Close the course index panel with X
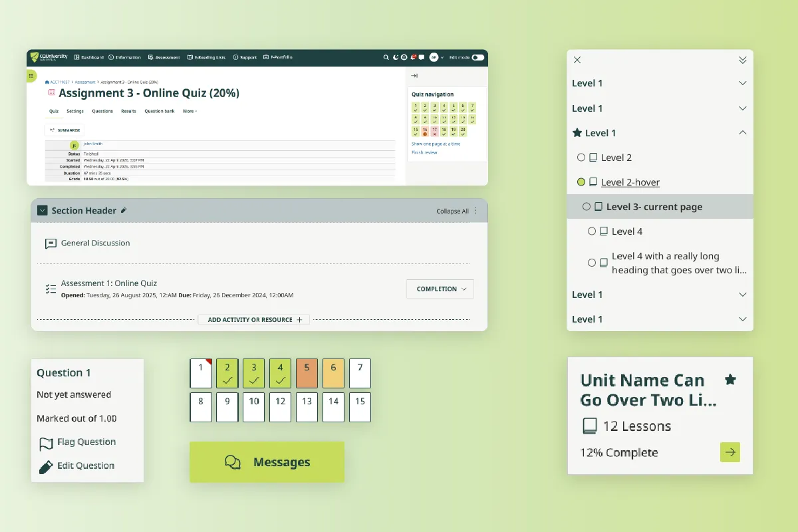This screenshot has height=532, width=798. click(577, 60)
